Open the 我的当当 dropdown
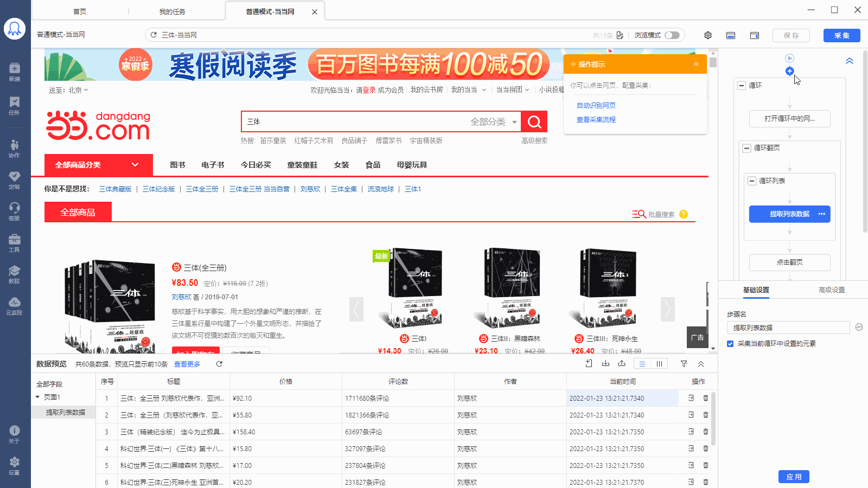This screenshot has height=488, width=868. (x=469, y=89)
